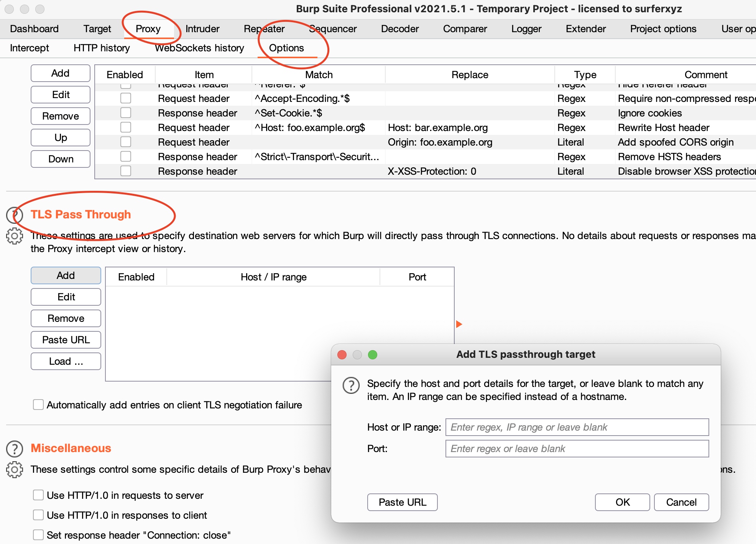Sort rules by Type column header

pos(585,75)
